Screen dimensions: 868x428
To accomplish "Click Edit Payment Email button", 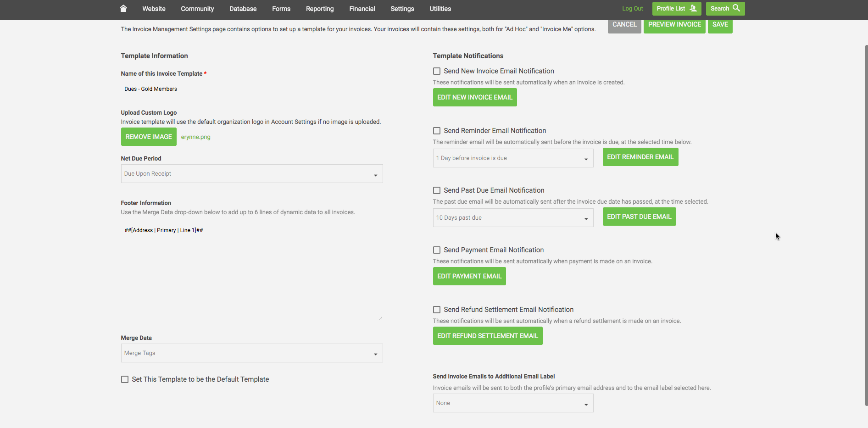I will pyautogui.click(x=469, y=276).
